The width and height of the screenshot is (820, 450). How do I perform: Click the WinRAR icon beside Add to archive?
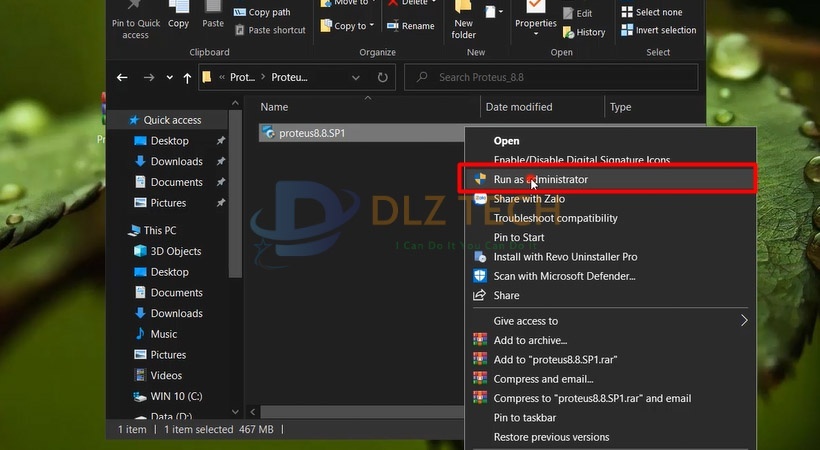click(x=480, y=340)
